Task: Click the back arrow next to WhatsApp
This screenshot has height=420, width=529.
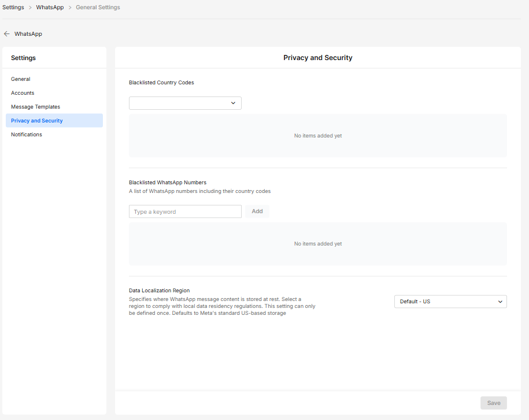Action: click(x=7, y=34)
